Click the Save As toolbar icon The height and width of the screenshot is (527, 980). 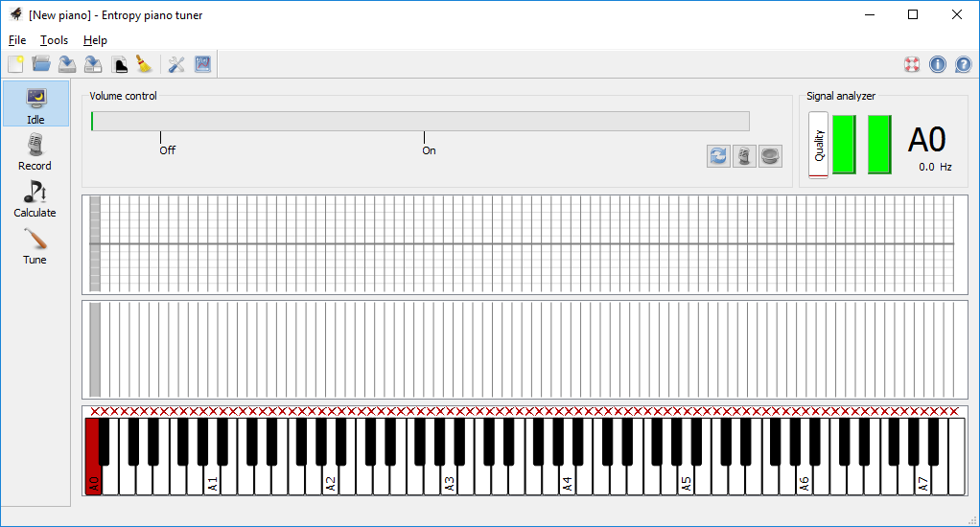point(93,64)
